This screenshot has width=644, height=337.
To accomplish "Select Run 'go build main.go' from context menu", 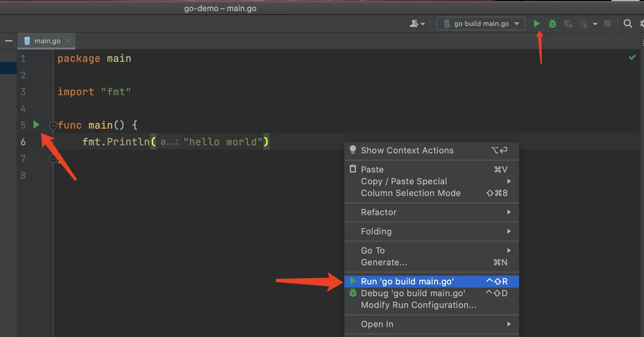I will [407, 281].
